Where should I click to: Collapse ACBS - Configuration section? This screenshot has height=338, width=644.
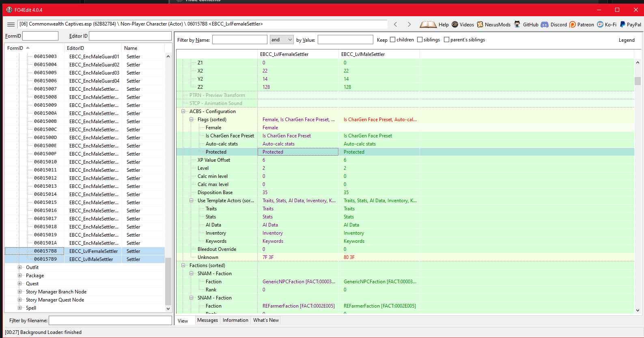tap(183, 111)
